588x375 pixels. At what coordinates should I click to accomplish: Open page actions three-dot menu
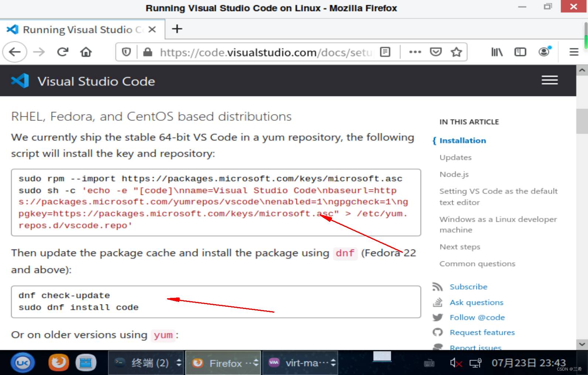tap(415, 52)
